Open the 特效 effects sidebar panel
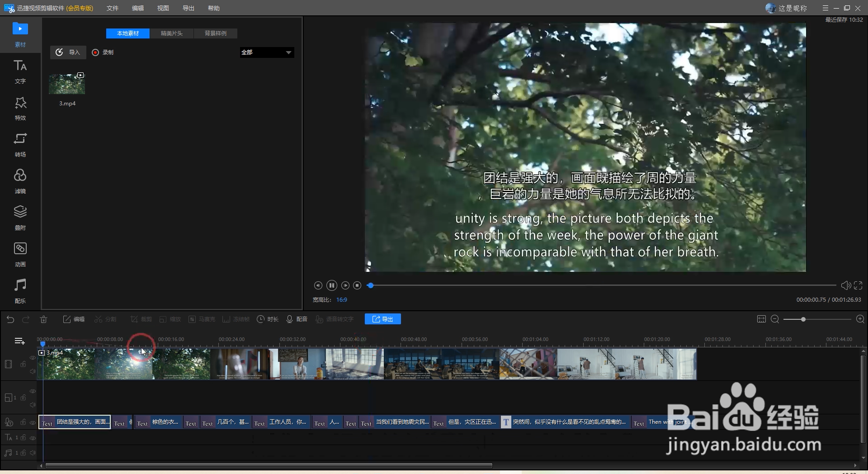 coord(20,108)
